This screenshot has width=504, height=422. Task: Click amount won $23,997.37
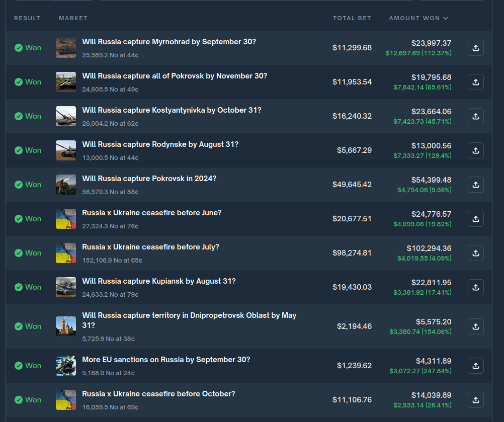[432, 43]
